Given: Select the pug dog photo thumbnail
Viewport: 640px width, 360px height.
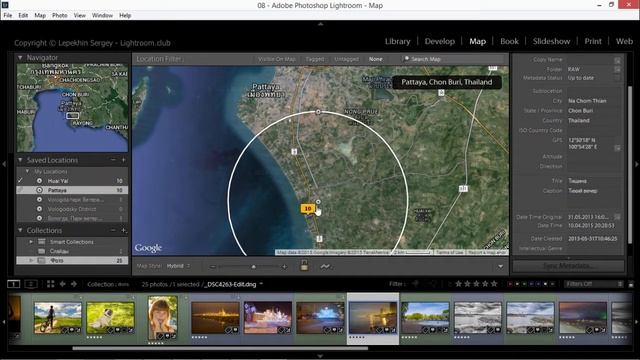Looking at the screenshot, I should click(x=110, y=318).
